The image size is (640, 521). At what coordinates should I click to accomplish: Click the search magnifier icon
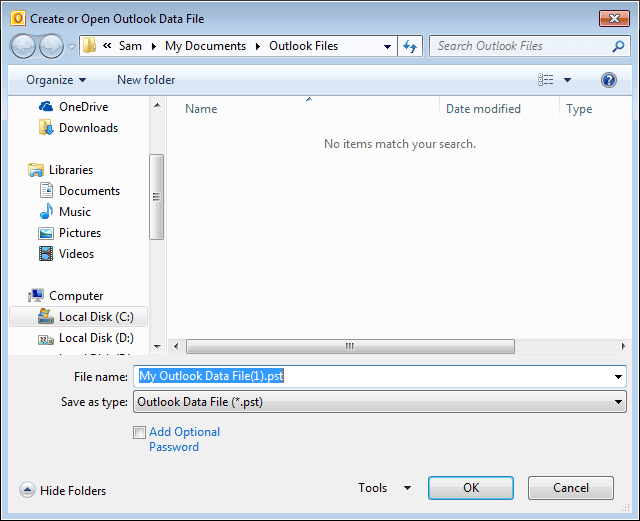(x=618, y=46)
